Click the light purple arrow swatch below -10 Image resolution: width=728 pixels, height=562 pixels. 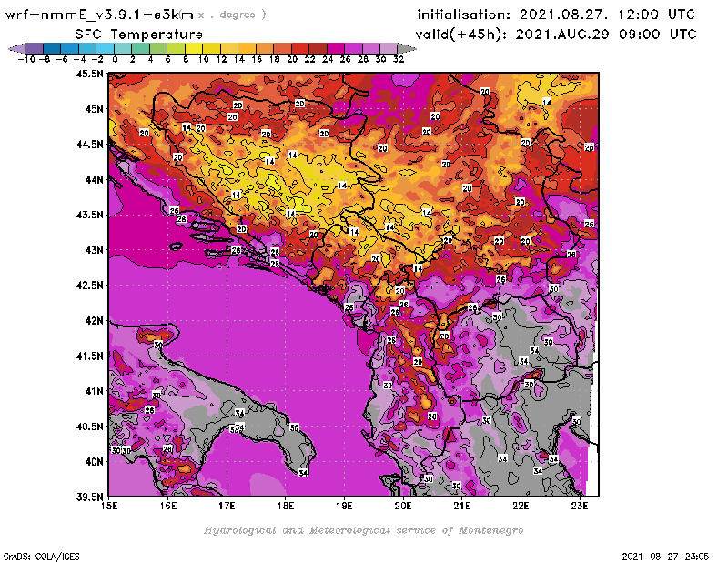pos(16,48)
